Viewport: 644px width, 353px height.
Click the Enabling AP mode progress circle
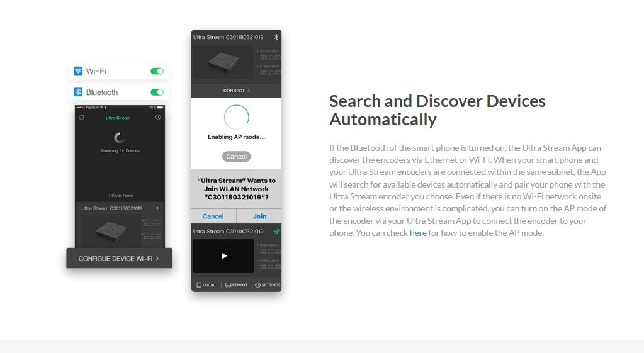pyautogui.click(x=237, y=118)
